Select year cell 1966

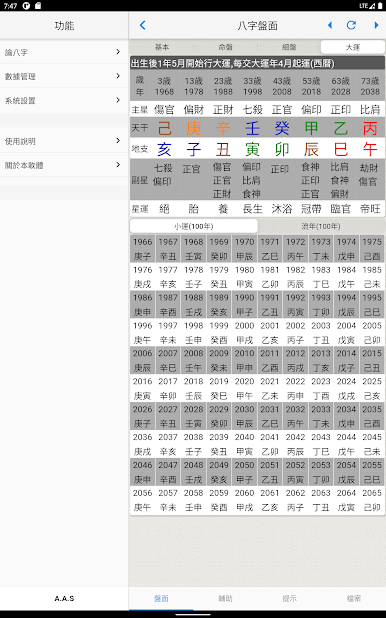[142, 249]
